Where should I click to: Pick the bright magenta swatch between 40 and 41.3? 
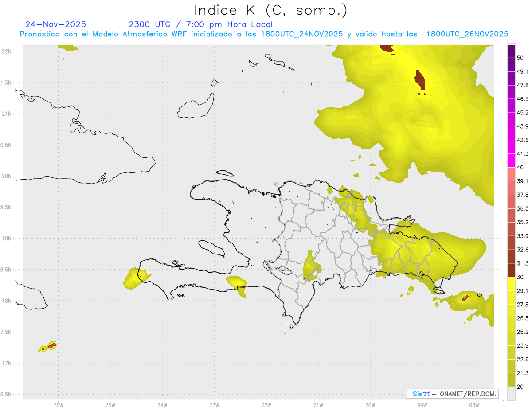(511, 160)
